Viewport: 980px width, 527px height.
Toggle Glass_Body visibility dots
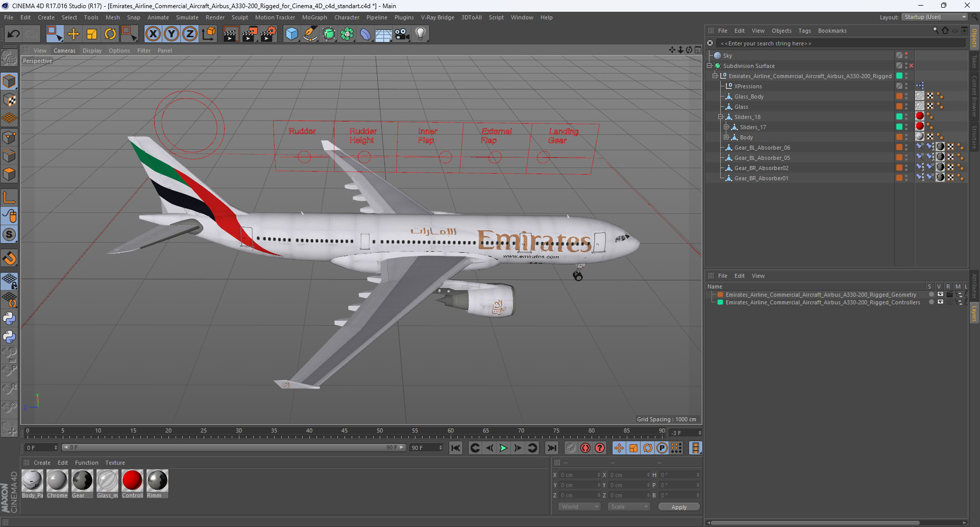pos(906,97)
